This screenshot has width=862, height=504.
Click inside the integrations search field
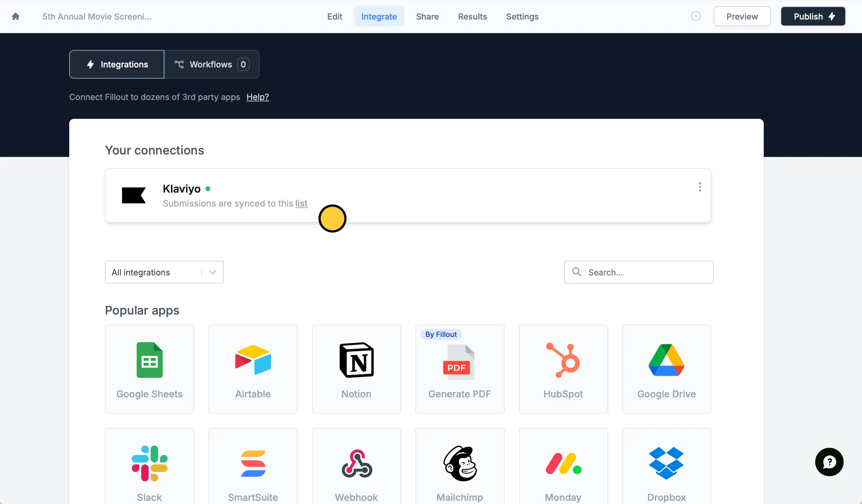click(639, 272)
